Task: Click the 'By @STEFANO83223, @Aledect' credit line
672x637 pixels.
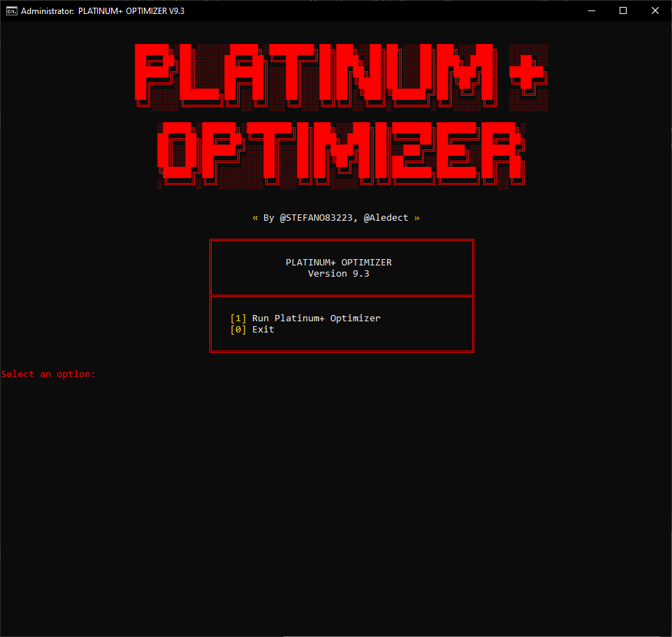Action: [x=336, y=218]
